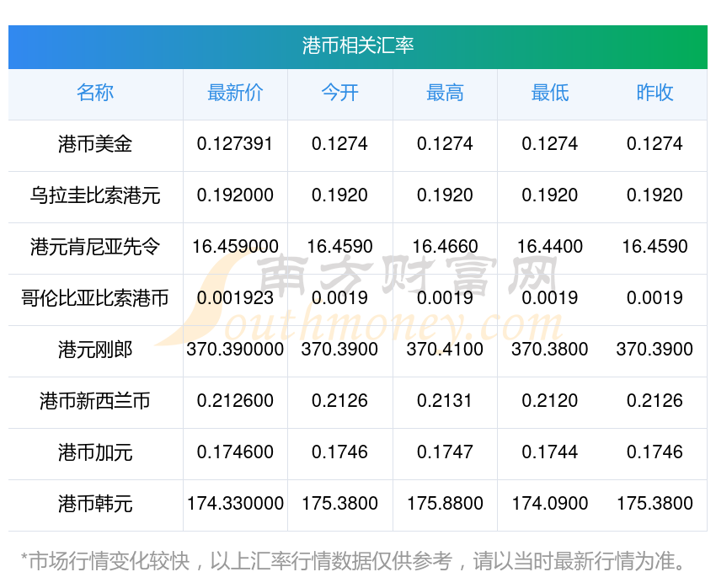Click the 最低 value 174.0900
Image resolution: width=716 pixels, height=588 pixels.
[550, 504]
